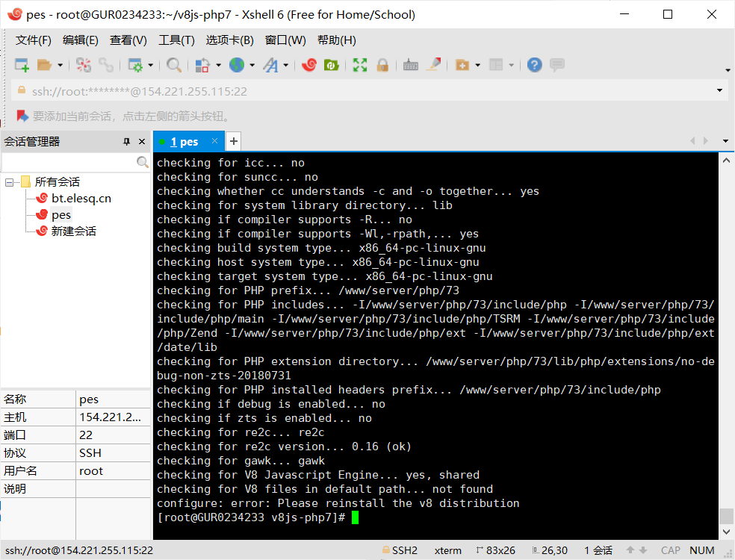735x560 pixels.
Task: Click the chat bubble feedback icon
Action: pyautogui.click(x=557, y=65)
